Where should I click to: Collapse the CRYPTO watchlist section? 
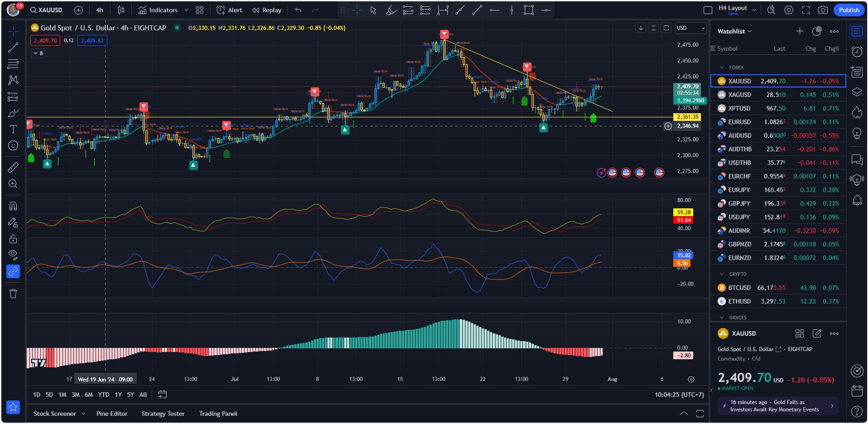click(722, 274)
